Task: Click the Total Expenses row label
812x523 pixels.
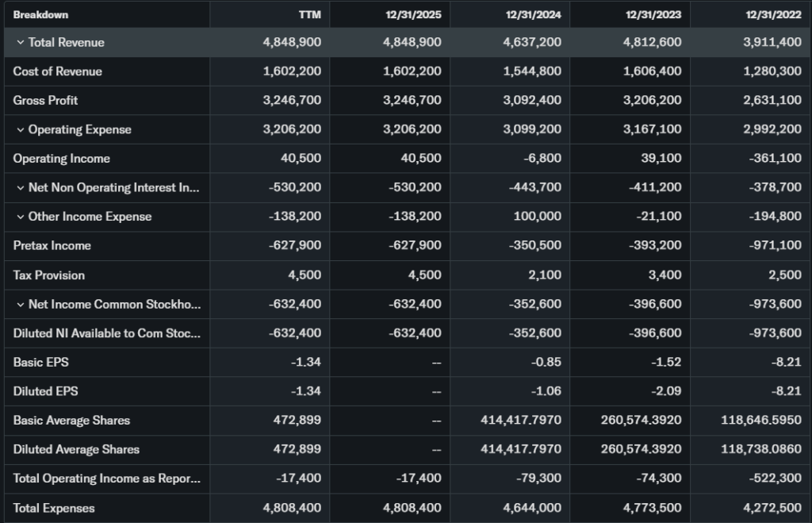Action: 53,508
